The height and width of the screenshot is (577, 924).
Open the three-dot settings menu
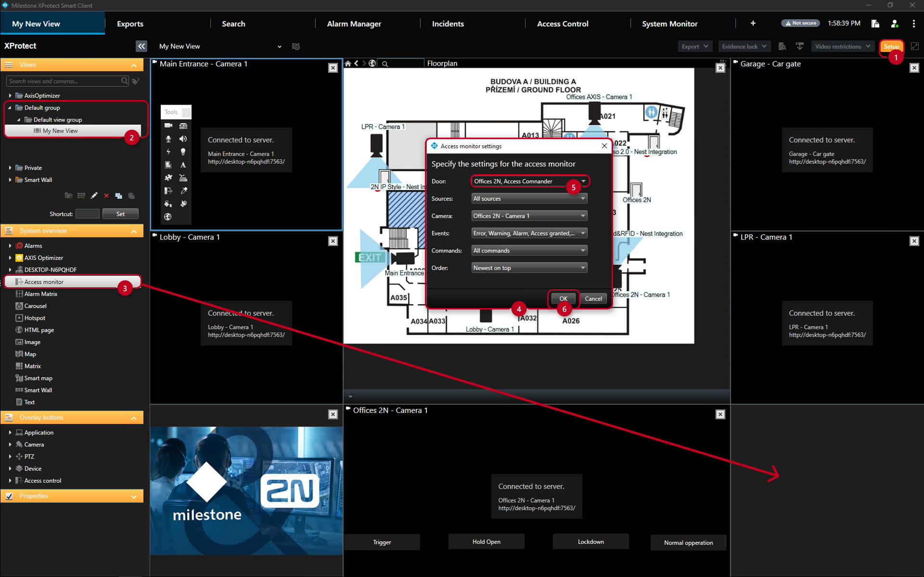913,24
